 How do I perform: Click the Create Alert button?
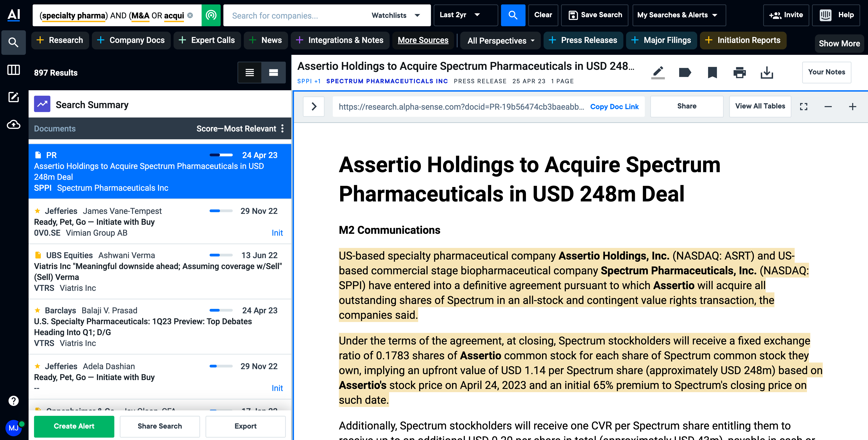click(x=74, y=426)
